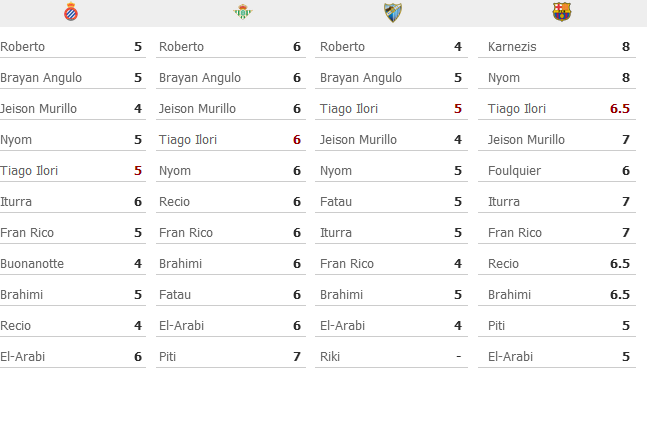
Task: Select Riki in the Málaga column
Action: pyautogui.click(x=330, y=357)
